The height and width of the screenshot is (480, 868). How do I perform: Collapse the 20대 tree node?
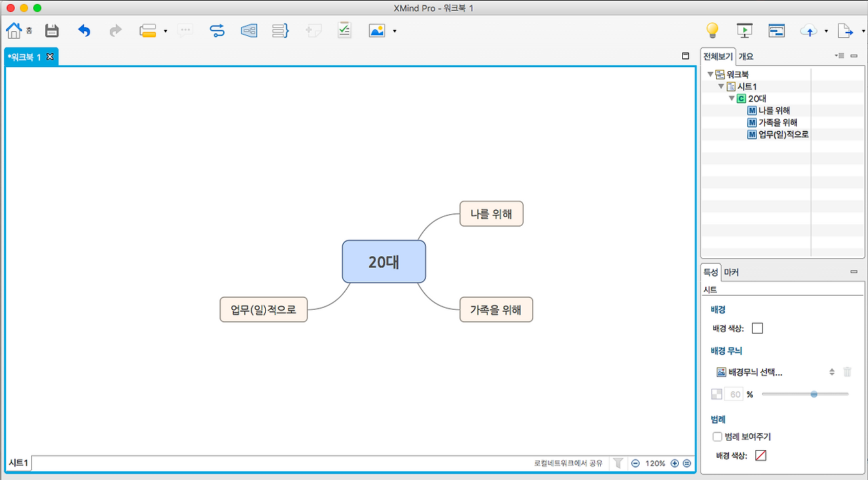[732, 98]
